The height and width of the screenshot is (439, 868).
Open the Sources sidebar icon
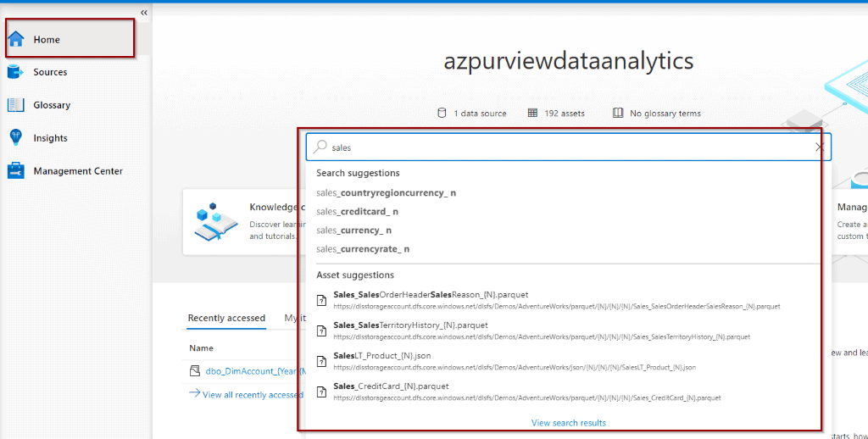15,72
